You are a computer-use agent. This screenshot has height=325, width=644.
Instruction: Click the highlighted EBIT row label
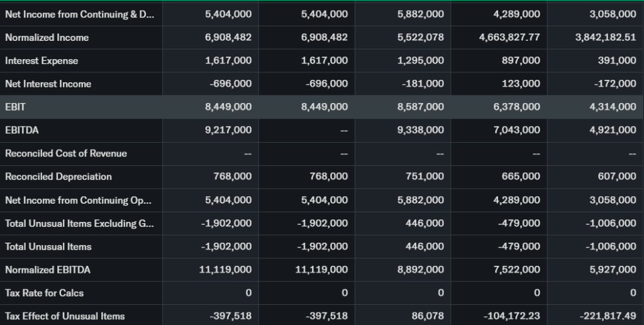click(x=16, y=107)
